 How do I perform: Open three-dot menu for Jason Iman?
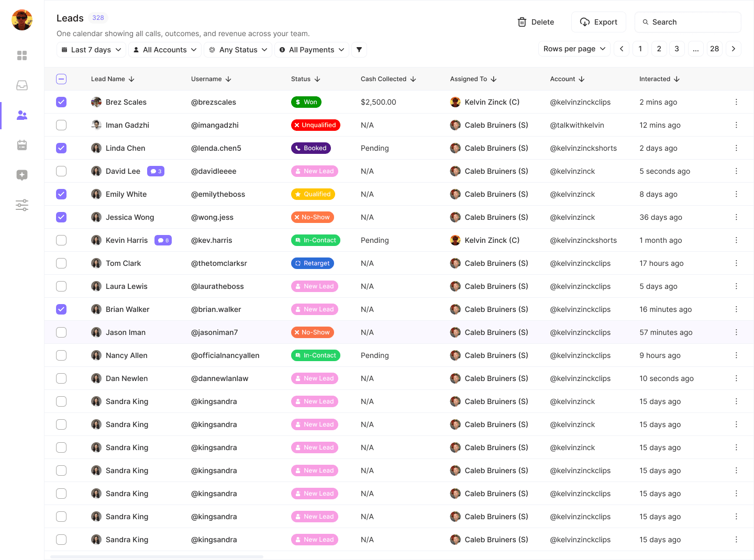(x=736, y=332)
